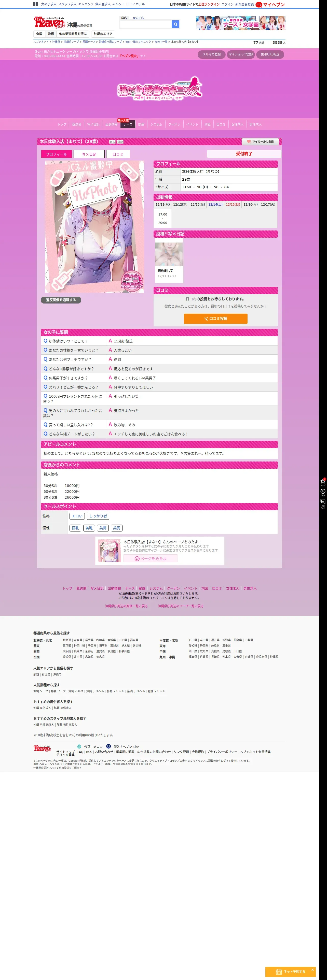Click the star キープ icon on right sidebar
327x980 pixels.
(x=323, y=482)
